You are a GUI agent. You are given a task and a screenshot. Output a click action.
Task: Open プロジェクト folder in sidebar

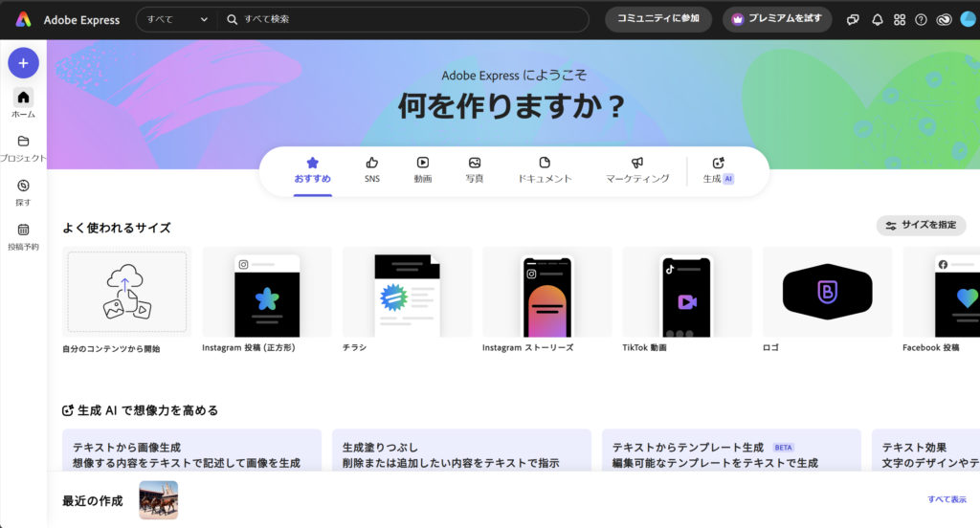23,142
